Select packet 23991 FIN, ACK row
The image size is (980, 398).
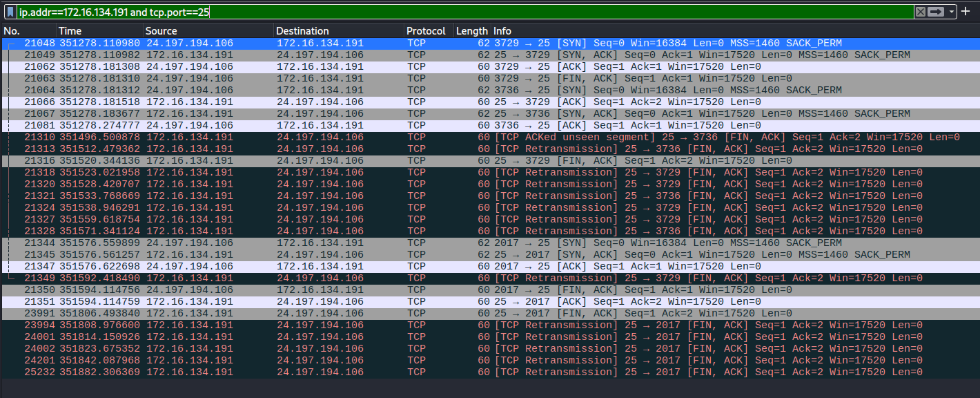490,313
